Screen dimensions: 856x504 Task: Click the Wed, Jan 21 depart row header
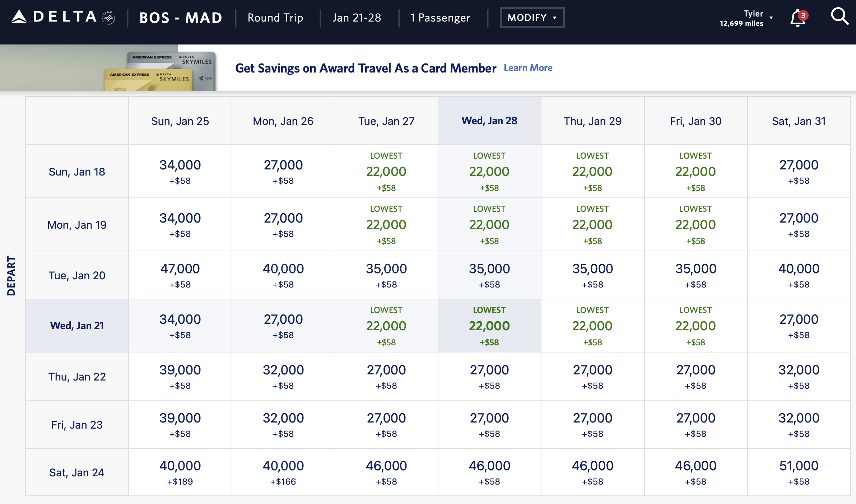[77, 326]
